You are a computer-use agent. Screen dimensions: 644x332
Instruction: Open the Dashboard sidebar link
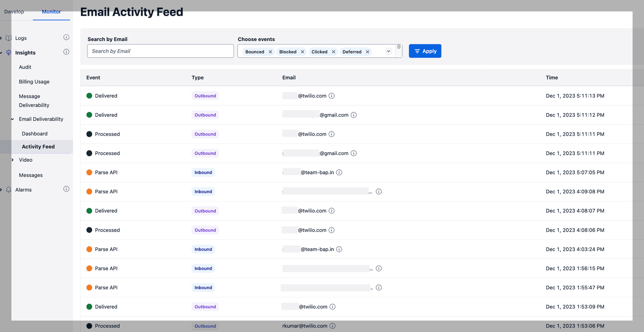35,134
